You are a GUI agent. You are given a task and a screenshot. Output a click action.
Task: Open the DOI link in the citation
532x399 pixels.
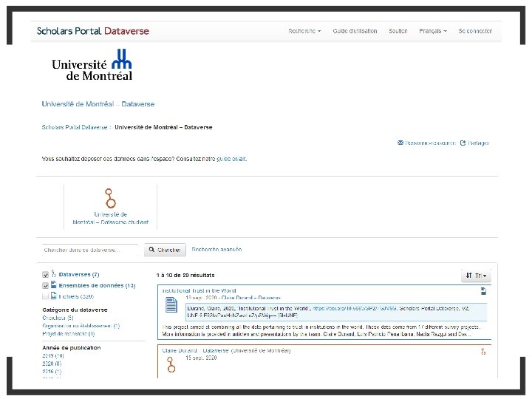tap(354, 308)
